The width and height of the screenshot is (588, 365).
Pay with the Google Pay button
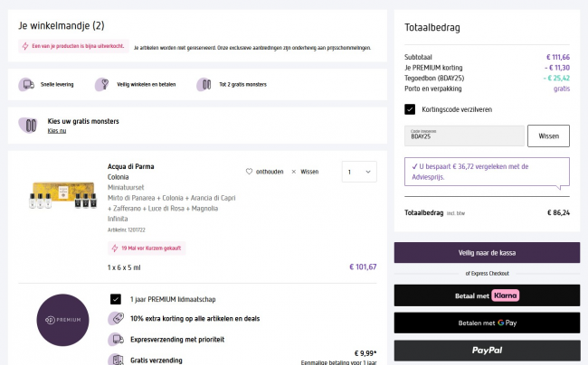point(487,323)
